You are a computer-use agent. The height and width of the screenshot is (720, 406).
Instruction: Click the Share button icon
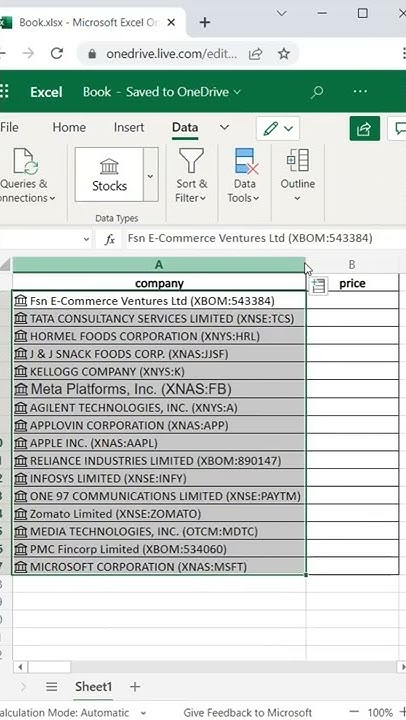click(x=364, y=128)
